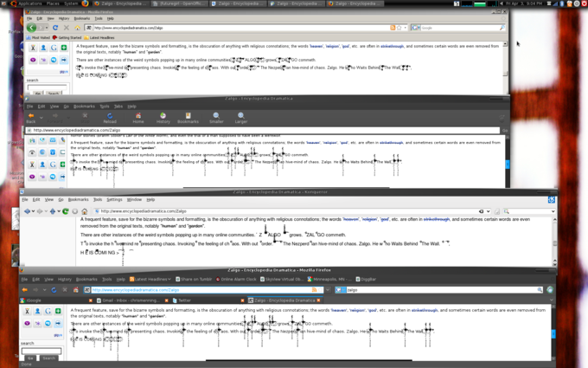588x368 pixels.
Task: Click the sidebar search input in bottom Firefox page
Action: [42, 351]
